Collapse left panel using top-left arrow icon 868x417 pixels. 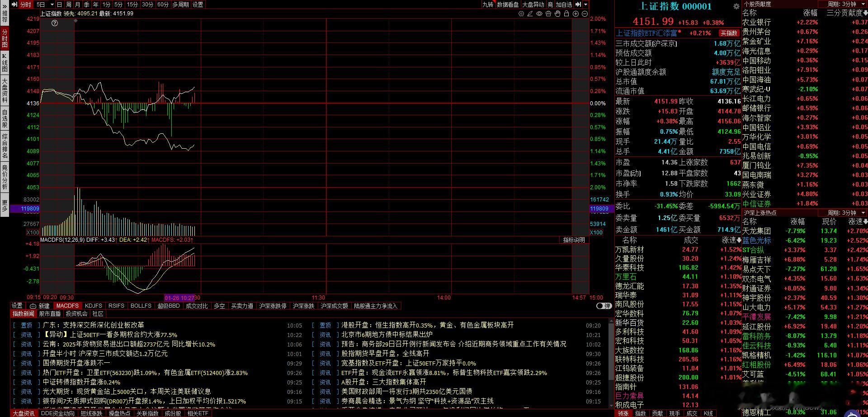14,5
